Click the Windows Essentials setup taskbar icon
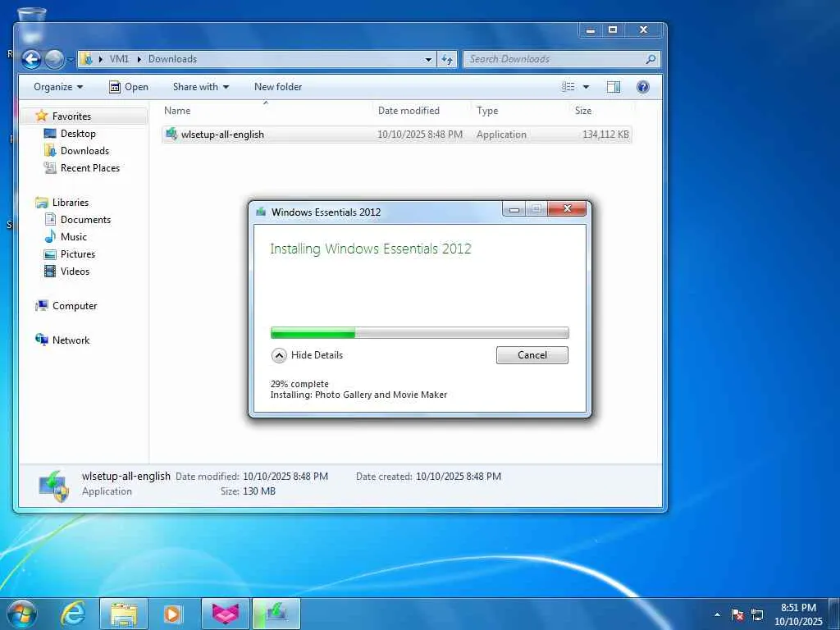Screen dimensions: 840x630 (276, 614)
